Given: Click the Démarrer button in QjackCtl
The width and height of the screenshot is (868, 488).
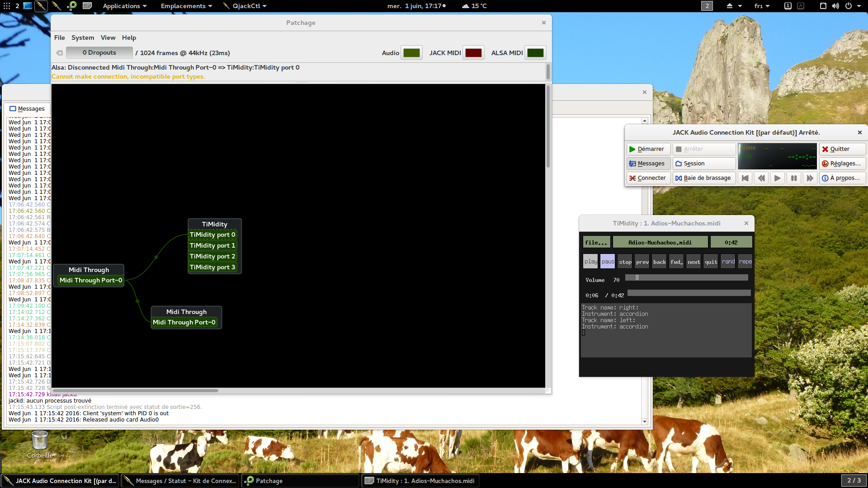Looking at the screenshot, I should click(648, 149).
